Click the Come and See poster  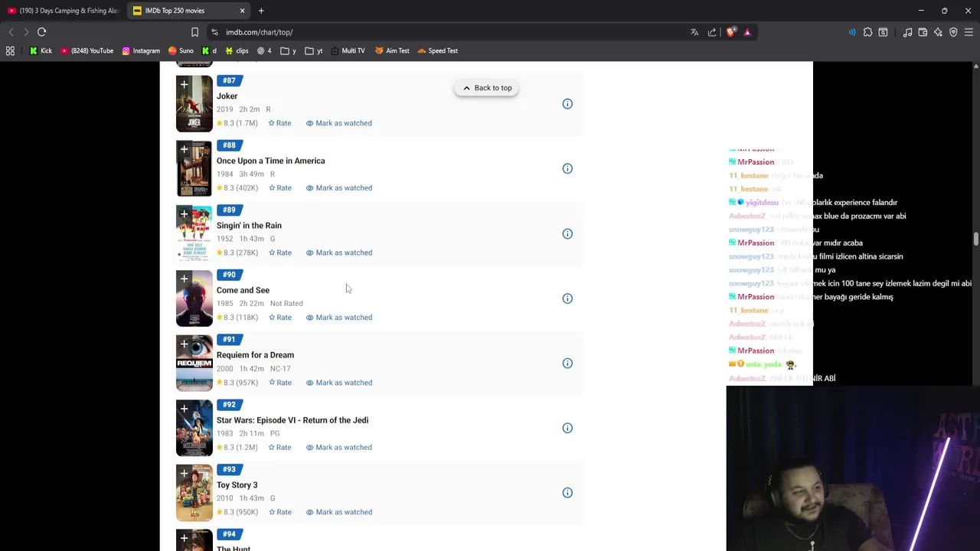194,298
